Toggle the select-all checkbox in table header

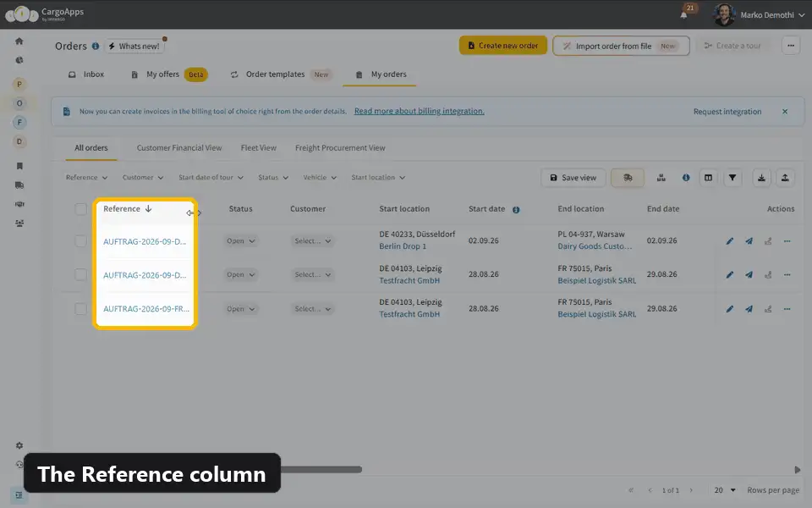(x=81, y=209)
